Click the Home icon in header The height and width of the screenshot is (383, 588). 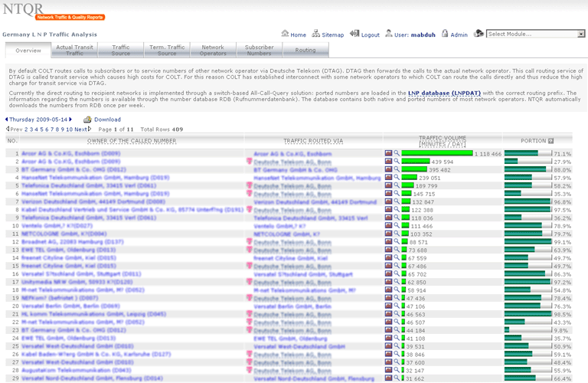(285, 34)
